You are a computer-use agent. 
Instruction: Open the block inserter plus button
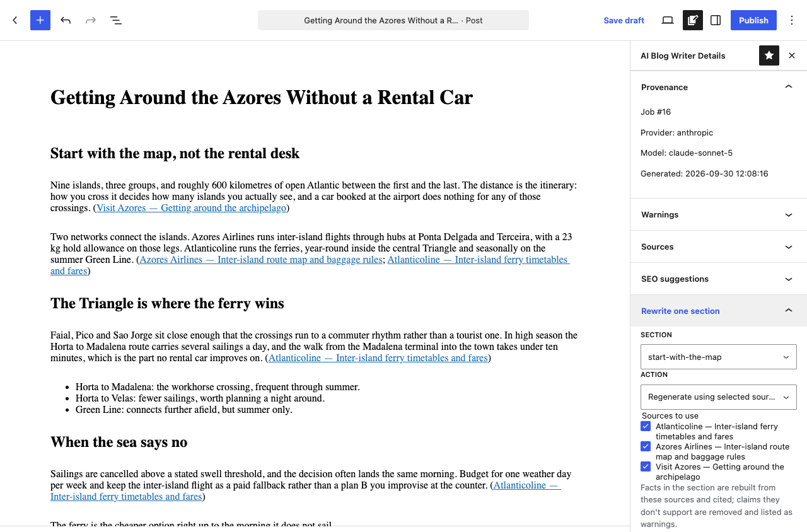pos(40,20)
